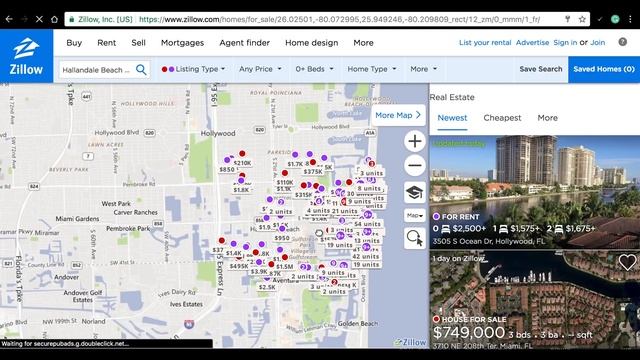Show schools layer on map
Image resolution: width=640 pixels, height=360 pixels.
point(415,192)
